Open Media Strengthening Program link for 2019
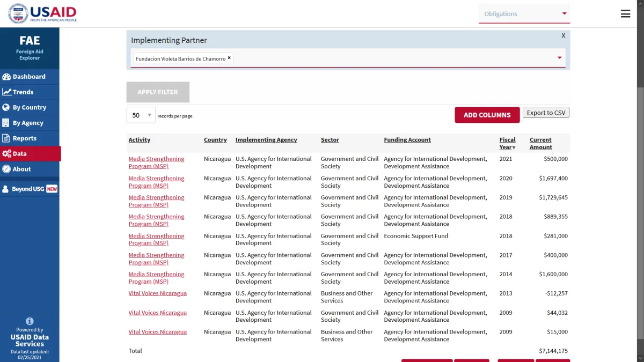644x362 pixels. coord(156,201)
